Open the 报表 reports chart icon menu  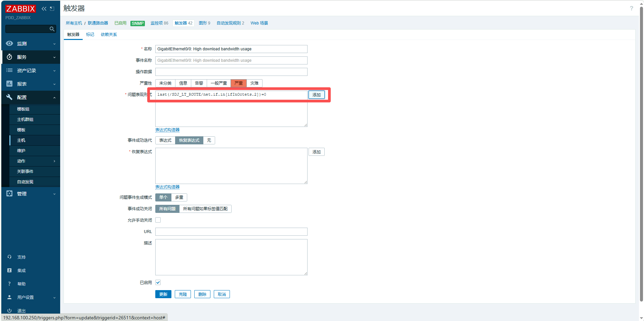point(9,84)
